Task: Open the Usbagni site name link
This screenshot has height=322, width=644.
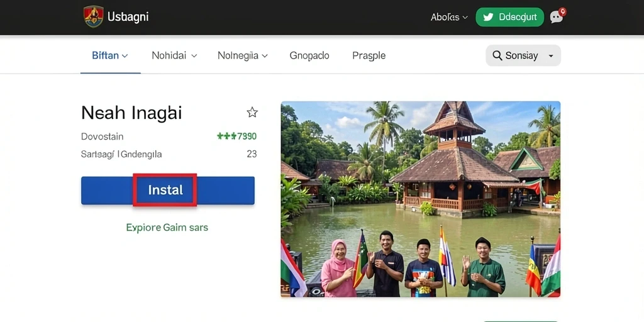Action: tap(128, 17)
